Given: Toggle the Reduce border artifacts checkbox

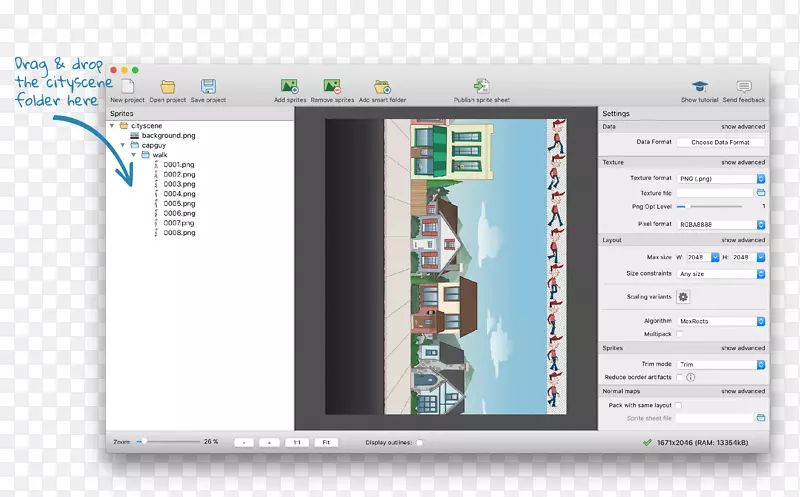Looking at the screenshot, I should pos(680,377).
